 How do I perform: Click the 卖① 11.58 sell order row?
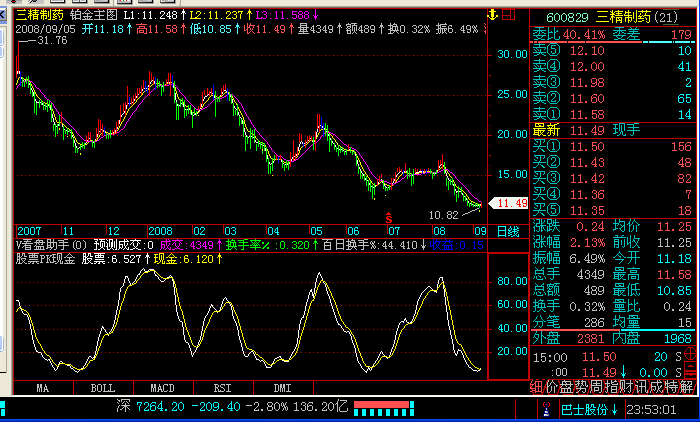(x=612, y=115)
